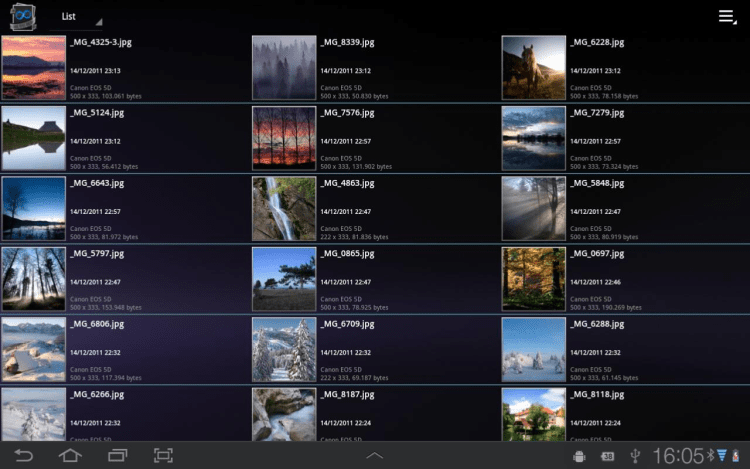Select the file name _MG_7279.jpg
The height and width of the screenshot is (469, 750).
tap(597, 113)
